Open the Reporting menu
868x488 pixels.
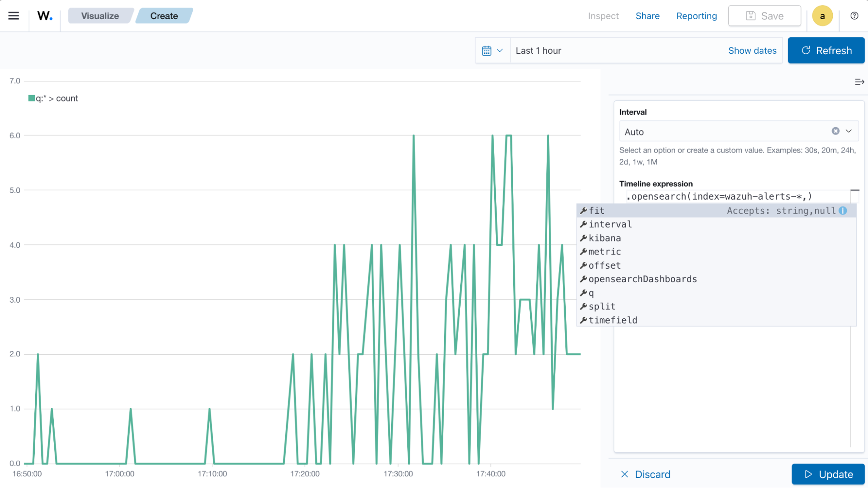696,16
